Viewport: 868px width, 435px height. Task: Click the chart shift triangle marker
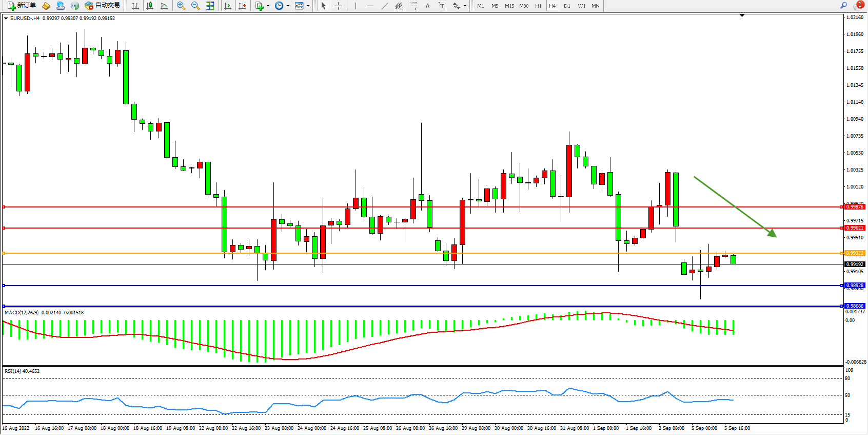(742, 16)
